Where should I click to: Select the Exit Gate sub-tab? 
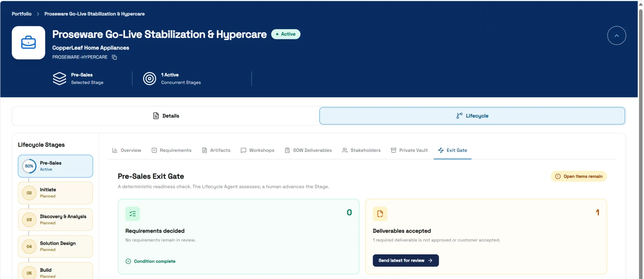[x=452, y=150]
